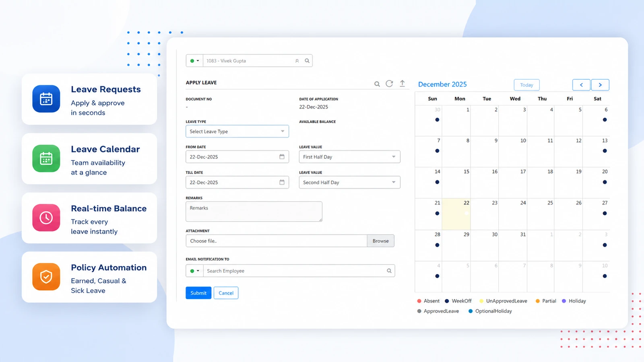Viewport: 644px width, 362px height.
Task: Click the Cancel button
Action: pos(226,293)
